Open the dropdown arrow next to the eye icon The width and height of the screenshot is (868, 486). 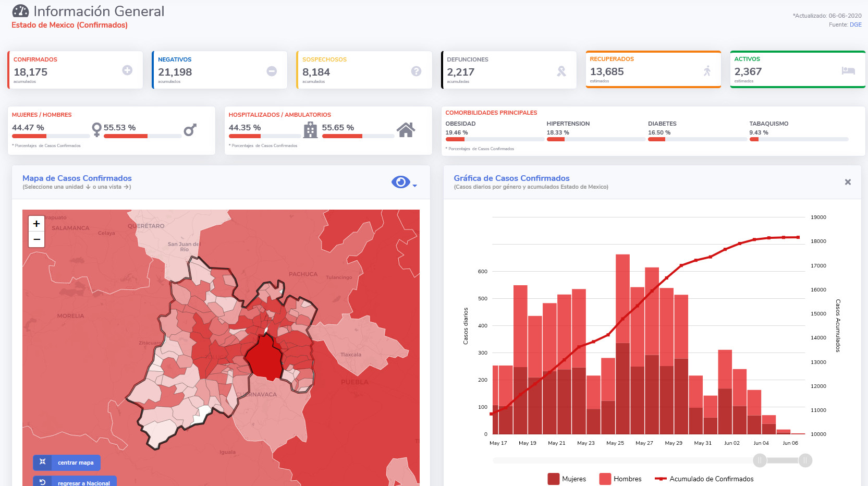(x=415, y=186)
